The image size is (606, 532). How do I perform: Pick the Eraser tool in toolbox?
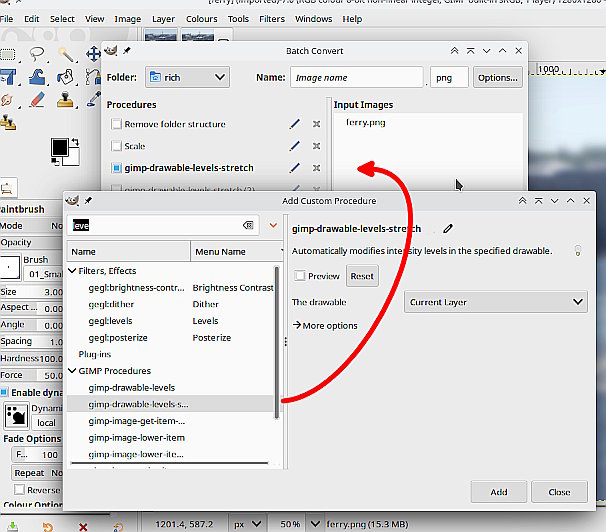38,100
